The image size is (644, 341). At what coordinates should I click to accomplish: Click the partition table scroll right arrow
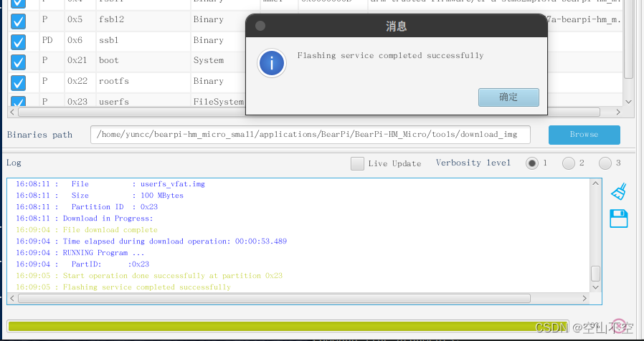tap(618, 112)
